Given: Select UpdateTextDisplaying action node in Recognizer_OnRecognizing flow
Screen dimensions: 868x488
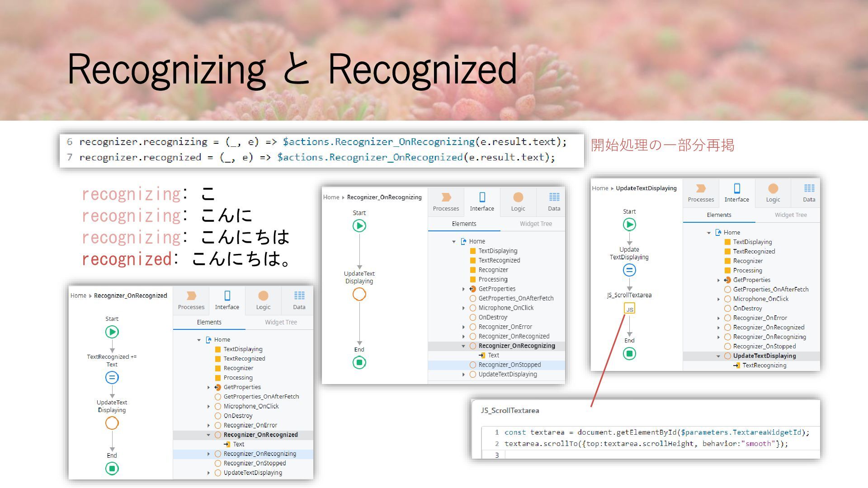Looking at the screenshot, I should pyautogui.click(x=359, y=294).
